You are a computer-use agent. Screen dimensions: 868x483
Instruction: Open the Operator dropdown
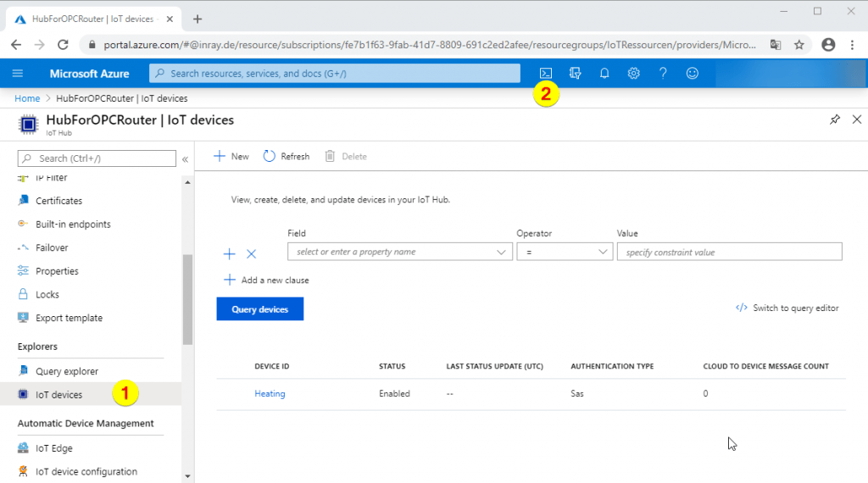pos(564,252)
